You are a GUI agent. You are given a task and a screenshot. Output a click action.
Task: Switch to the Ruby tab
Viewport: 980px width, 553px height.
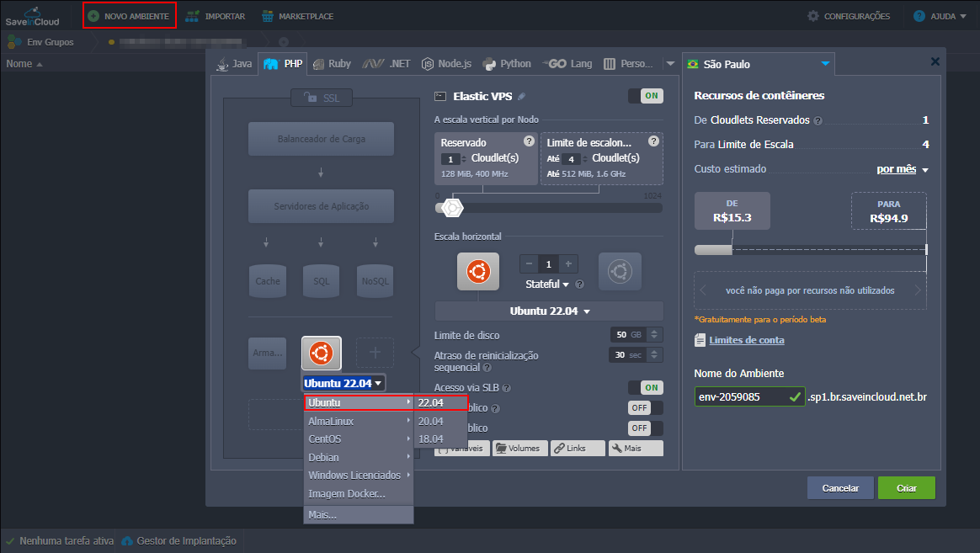[x=332, y=64]
